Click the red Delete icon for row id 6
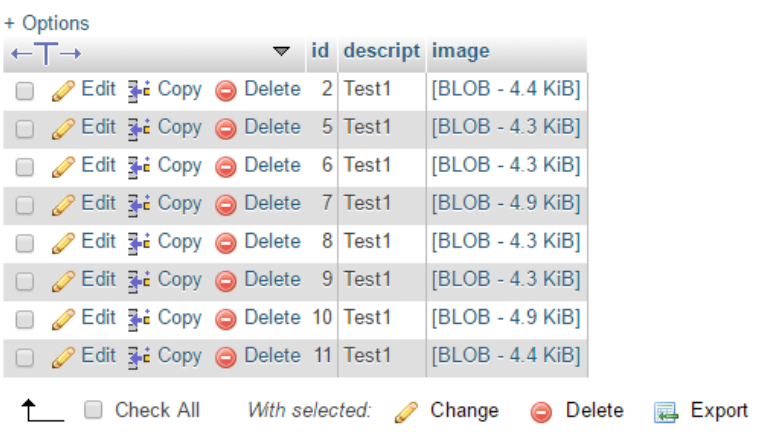763x436 pixels. (226, 166)
